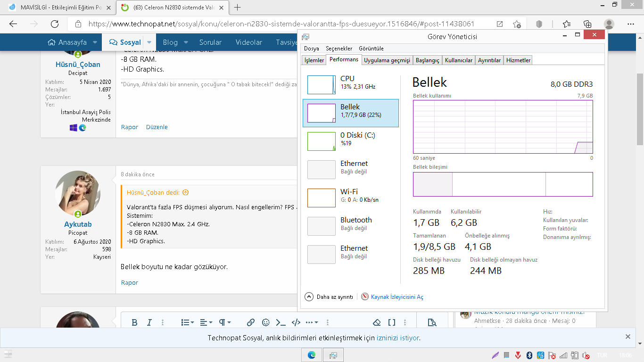Click the Bold formatting icon in editor
644x362 pixels.
click(134, 322)
